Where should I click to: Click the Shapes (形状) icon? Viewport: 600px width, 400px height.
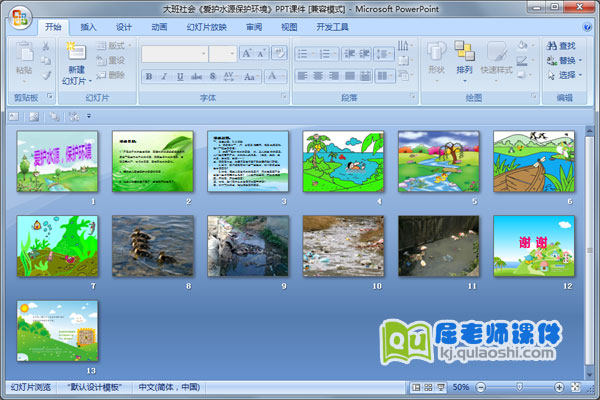point(436,51)
